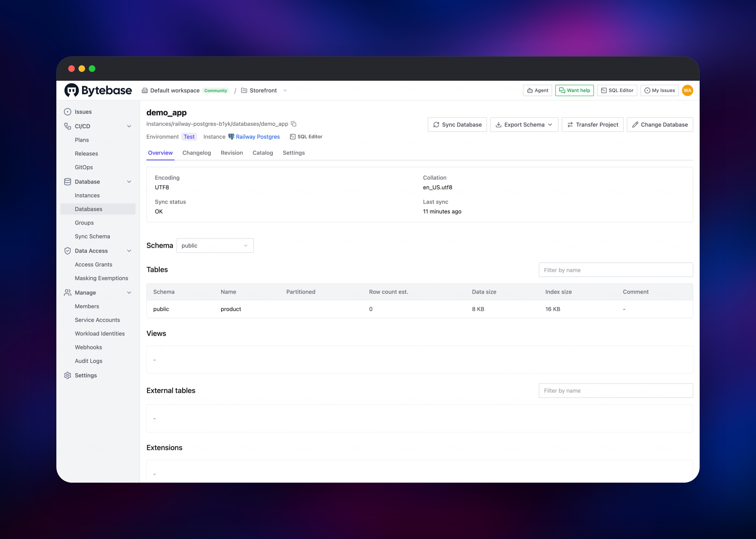
Task: Open GitOps in the sidebar
Action: click(x=84, y=167)
